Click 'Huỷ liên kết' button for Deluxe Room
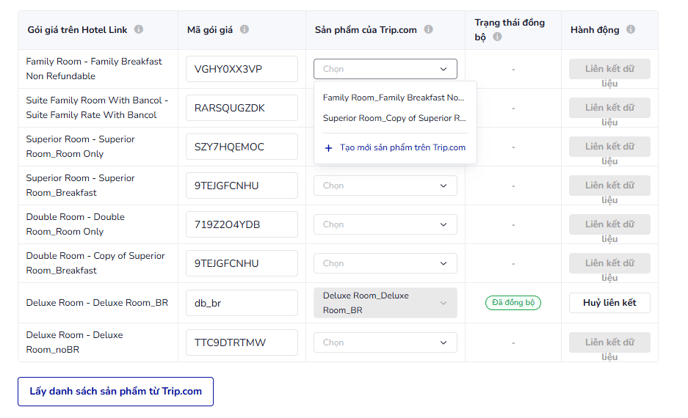The image size is (688, 418). pos(609,303)
